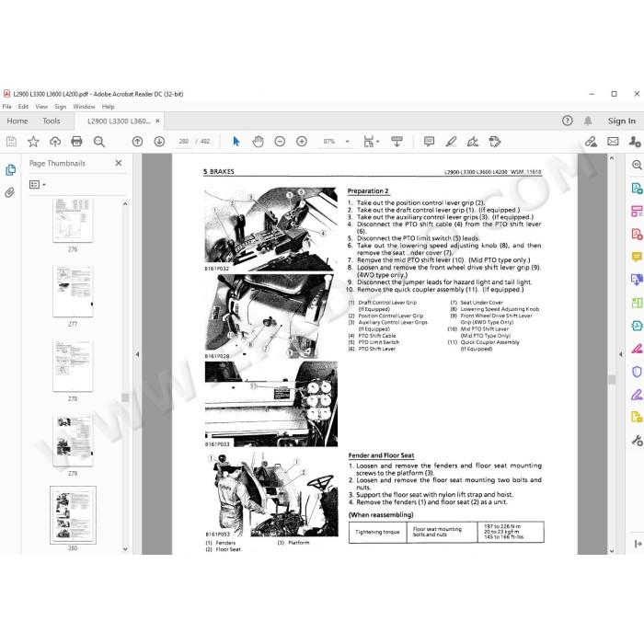The image size is (644, 644).
Task: Click the Stamp tool icon
Action: point(495,142)
